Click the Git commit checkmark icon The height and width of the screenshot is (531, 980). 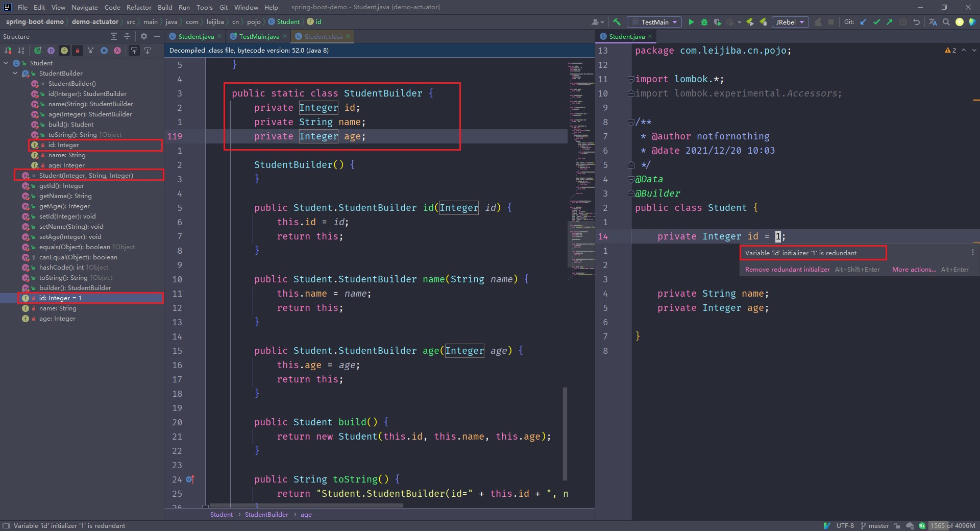(x=876, y=22)
